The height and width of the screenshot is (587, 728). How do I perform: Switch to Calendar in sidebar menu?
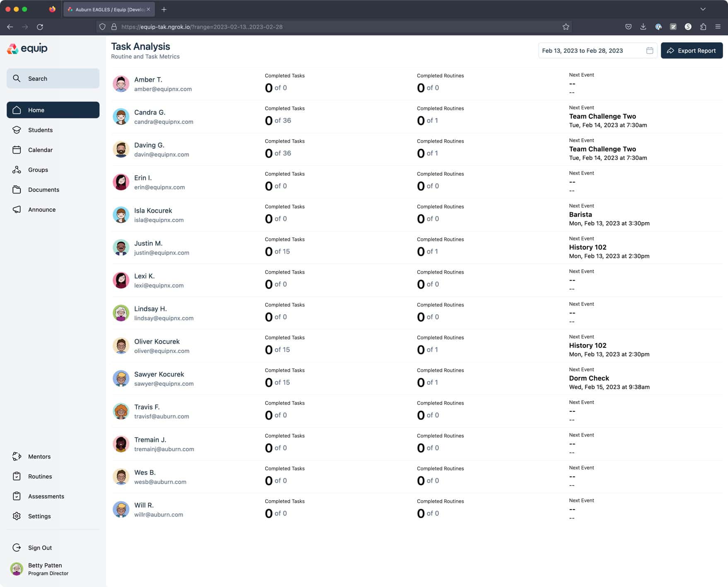(40, 150)
